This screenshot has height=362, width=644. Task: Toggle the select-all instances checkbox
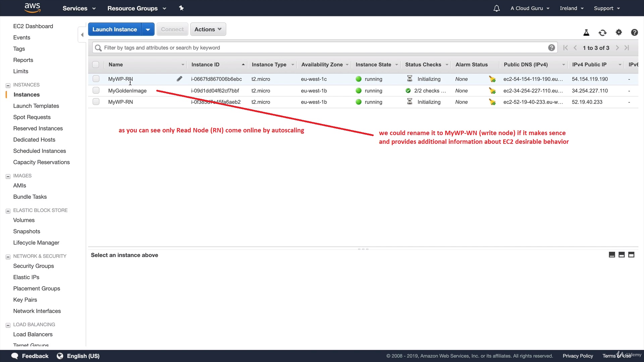[x=96, y=64]
